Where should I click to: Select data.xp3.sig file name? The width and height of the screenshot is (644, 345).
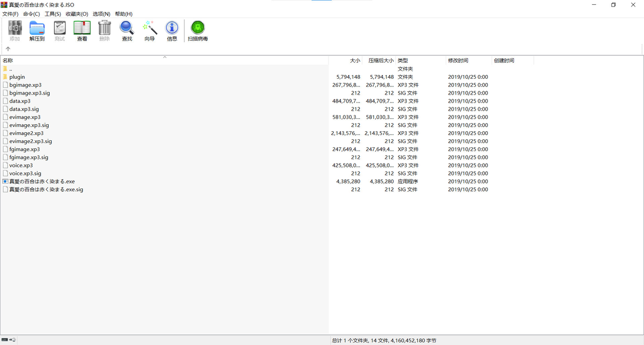coord(24,109)
